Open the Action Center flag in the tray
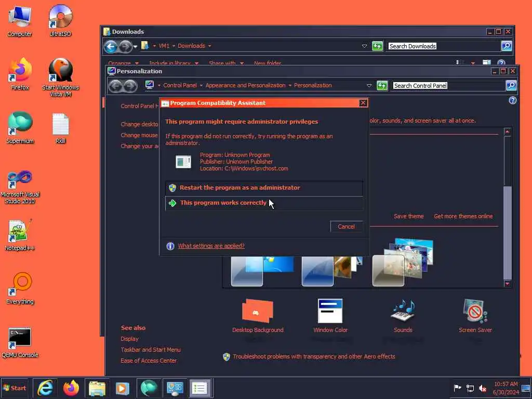 457,388
